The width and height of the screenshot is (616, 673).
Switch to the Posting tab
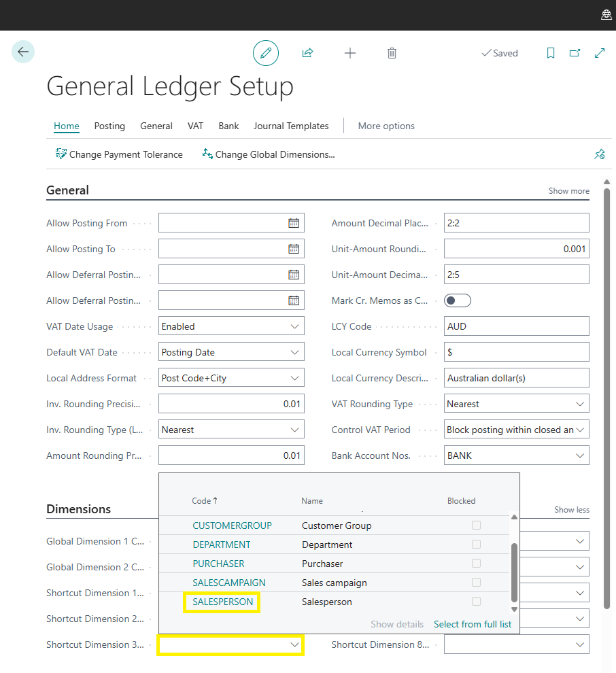tap(109, 126)
